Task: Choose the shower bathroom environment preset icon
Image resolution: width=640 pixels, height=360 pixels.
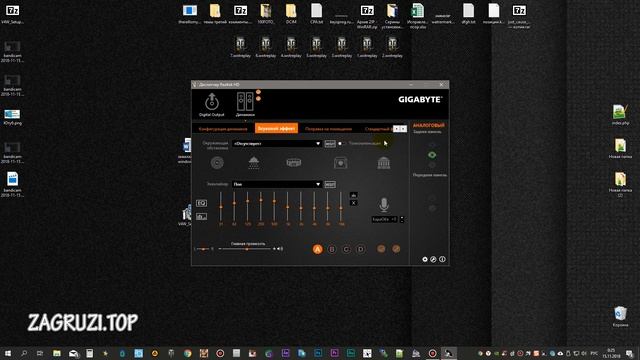Action: 254,162
